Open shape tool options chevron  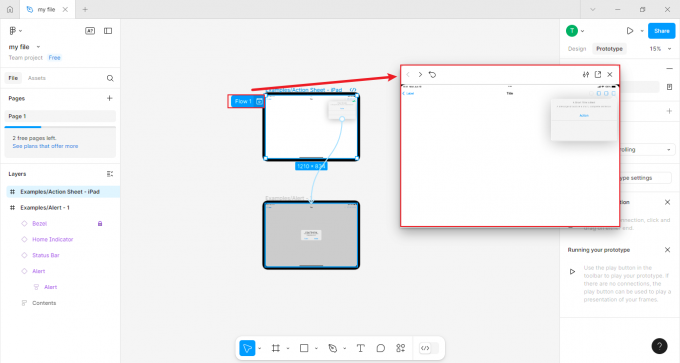tap(316, 348)
